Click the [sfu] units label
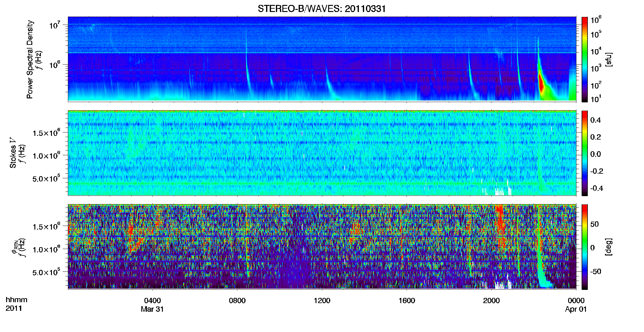This screenshot has width=644, height=332. point(608,59)
